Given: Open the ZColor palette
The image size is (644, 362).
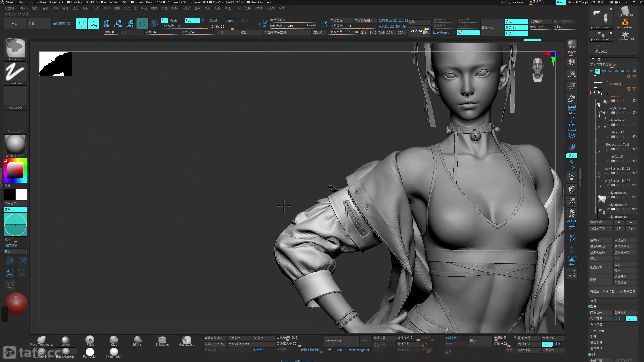Looking at the screenshot, I should pyautogui.click(x=420, y=31).
